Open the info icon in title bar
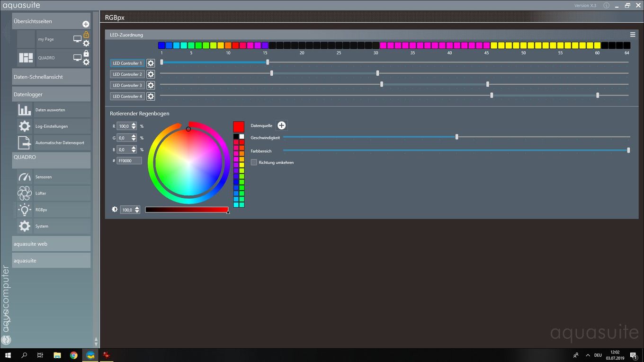644x362 pixels. click(x=607, y=5)
